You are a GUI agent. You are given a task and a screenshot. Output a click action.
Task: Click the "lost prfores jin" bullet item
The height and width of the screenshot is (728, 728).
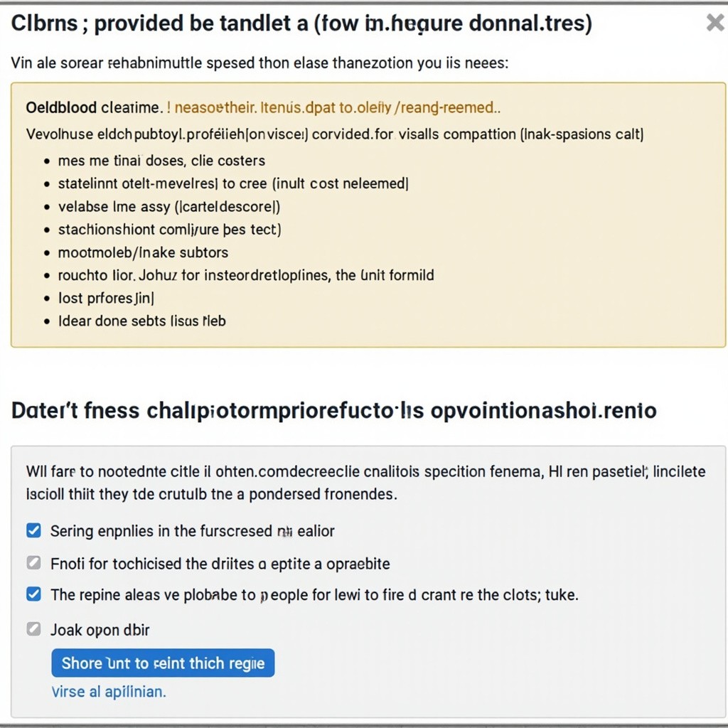point(107,298)
